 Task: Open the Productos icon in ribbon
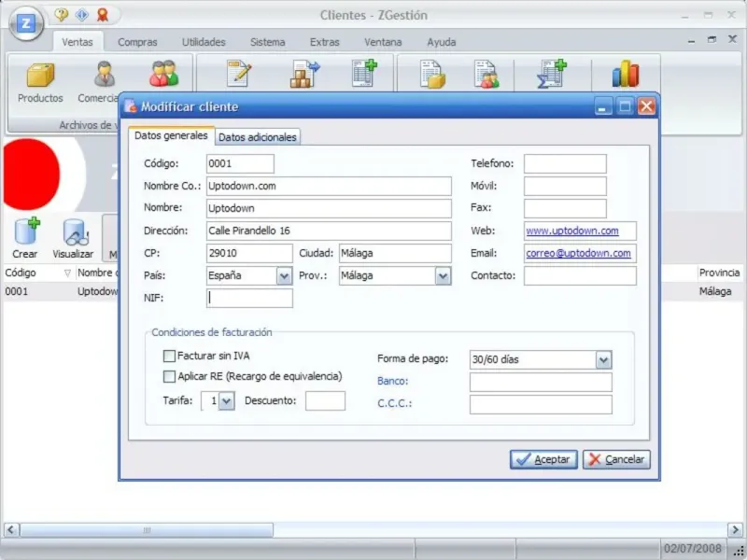click(x=40, y=75)
